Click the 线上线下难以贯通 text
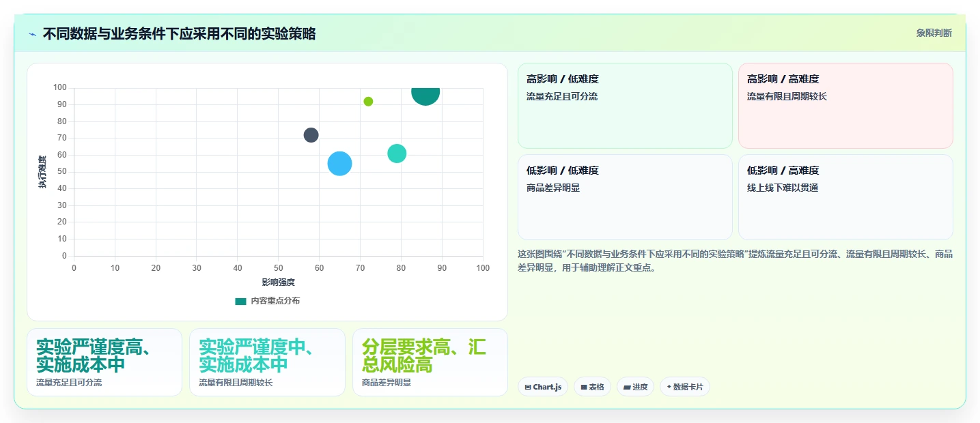Viewport: 980px width, 423px height. (x=783, y=188)
